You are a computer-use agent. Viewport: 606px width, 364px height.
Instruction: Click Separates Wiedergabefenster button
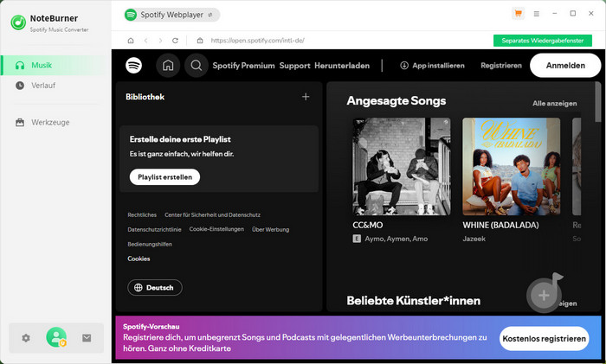pyautogui.click(x=543, y=41)
